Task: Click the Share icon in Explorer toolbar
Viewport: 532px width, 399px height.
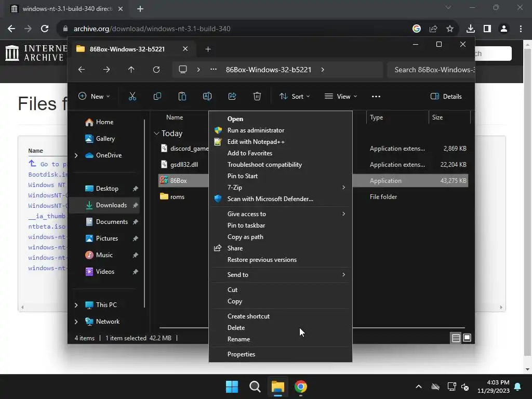Action: (x=232, y=96)
